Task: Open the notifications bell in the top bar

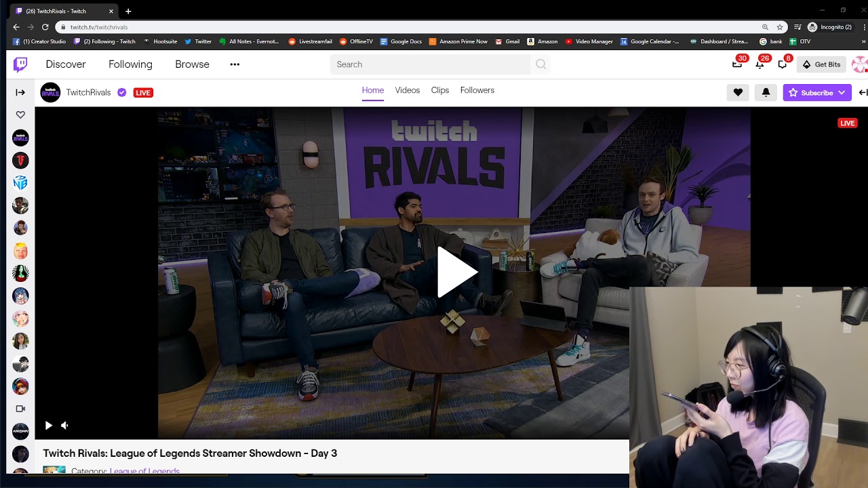Action: point(759,64)
